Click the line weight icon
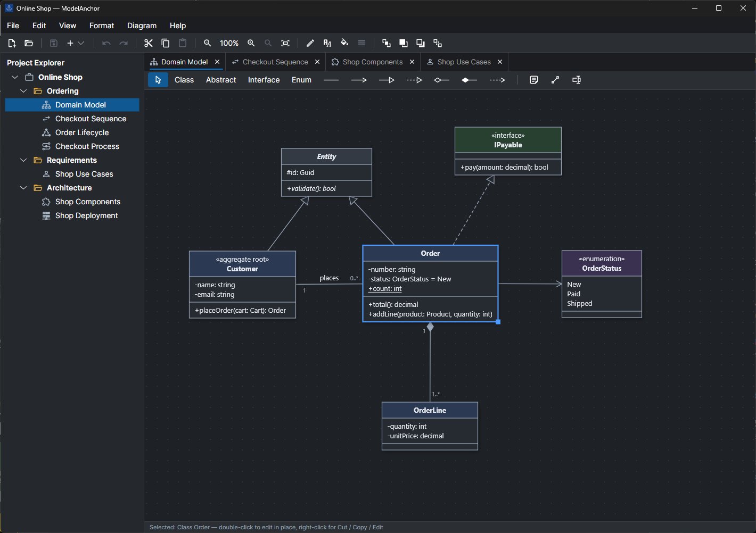 361,43
